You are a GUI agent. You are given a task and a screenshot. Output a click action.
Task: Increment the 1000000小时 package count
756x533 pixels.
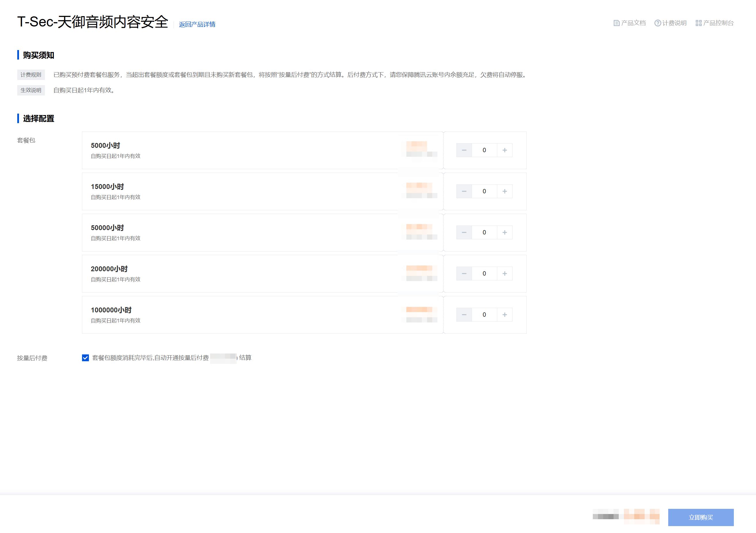(504, 315)
